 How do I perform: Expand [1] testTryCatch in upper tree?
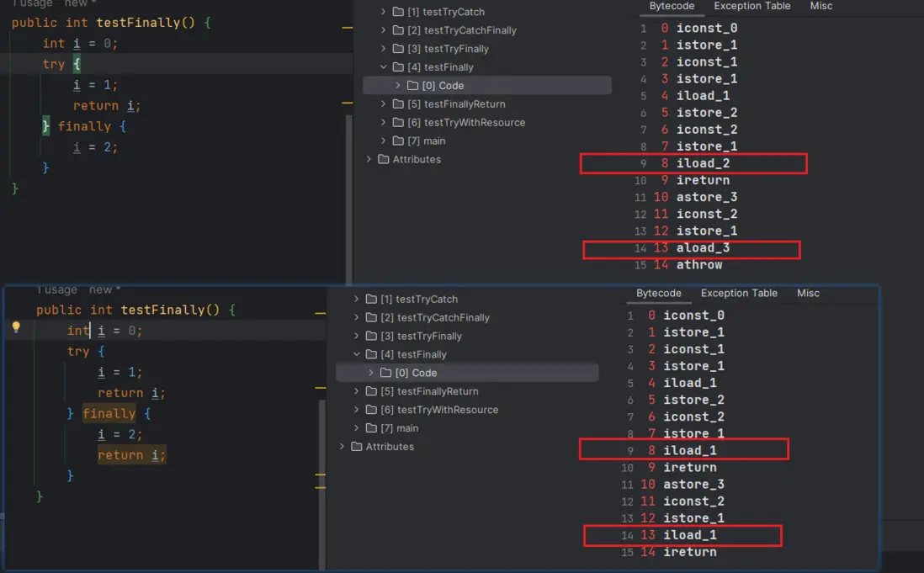[383, 12]
